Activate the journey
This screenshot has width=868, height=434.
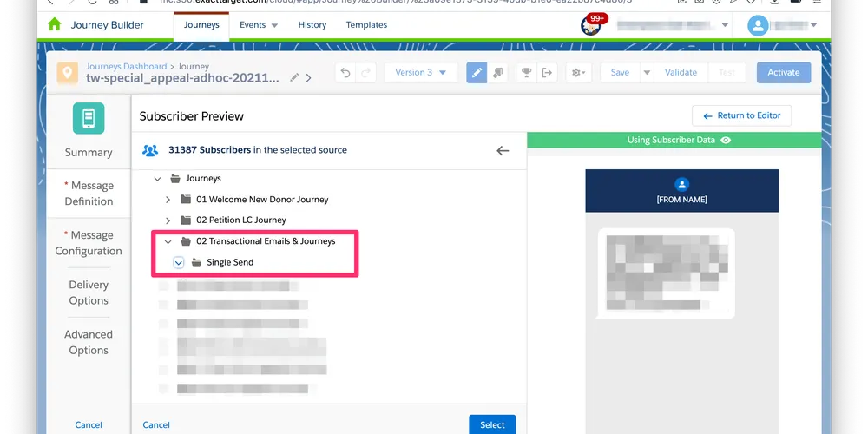click(x=784, y=73)
